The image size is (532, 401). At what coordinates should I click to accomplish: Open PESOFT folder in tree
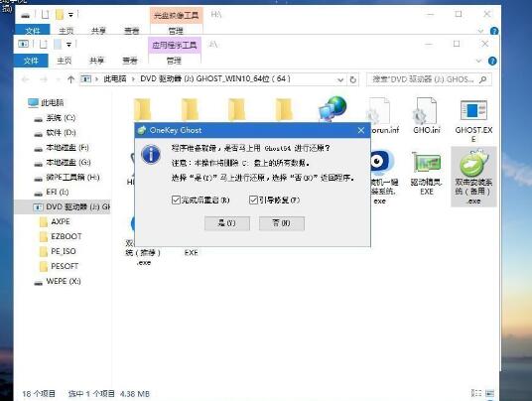pyautogui.click(x=59, y=266)
